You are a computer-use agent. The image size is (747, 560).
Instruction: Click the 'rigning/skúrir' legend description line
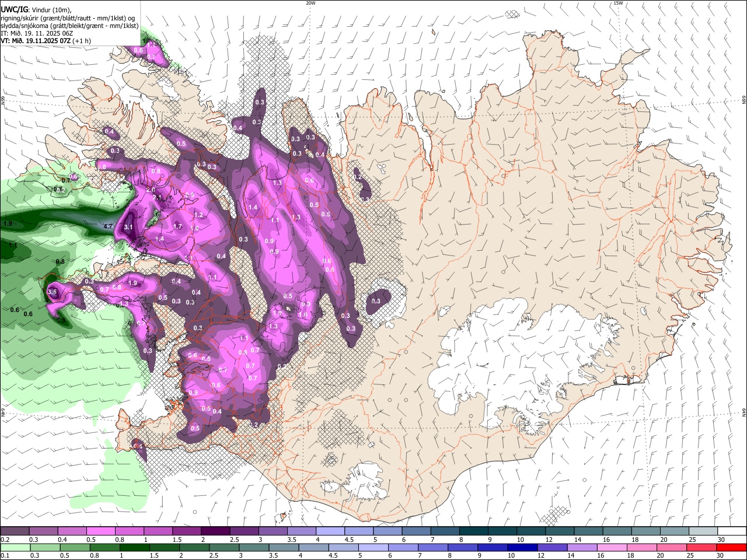68,17
